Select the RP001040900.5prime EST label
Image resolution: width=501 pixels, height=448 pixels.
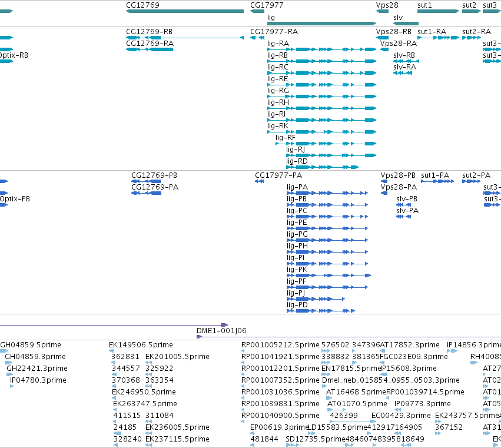pyautogui.click(x=280, y=416)
